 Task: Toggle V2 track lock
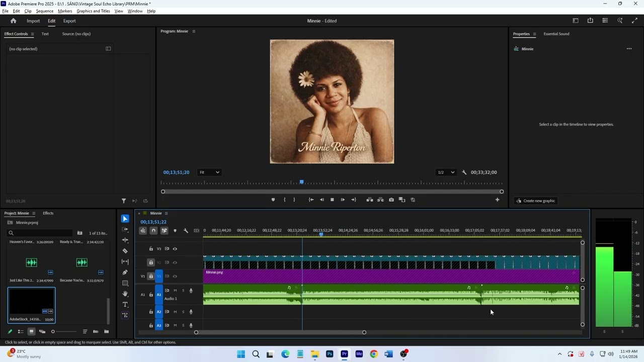(x=150, y=262)
